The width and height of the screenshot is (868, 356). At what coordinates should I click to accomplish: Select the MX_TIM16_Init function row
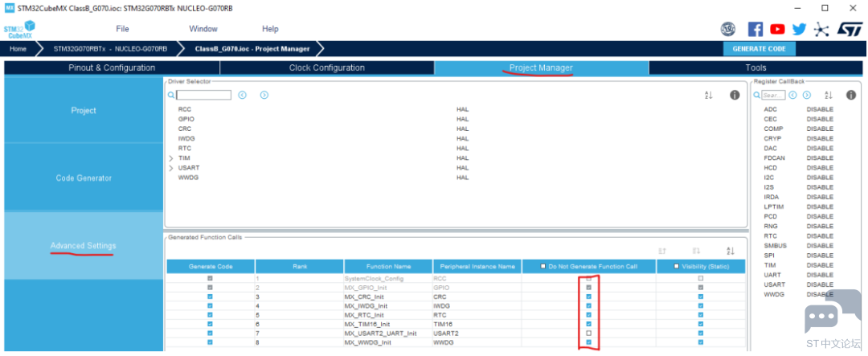tap(457, 324)
